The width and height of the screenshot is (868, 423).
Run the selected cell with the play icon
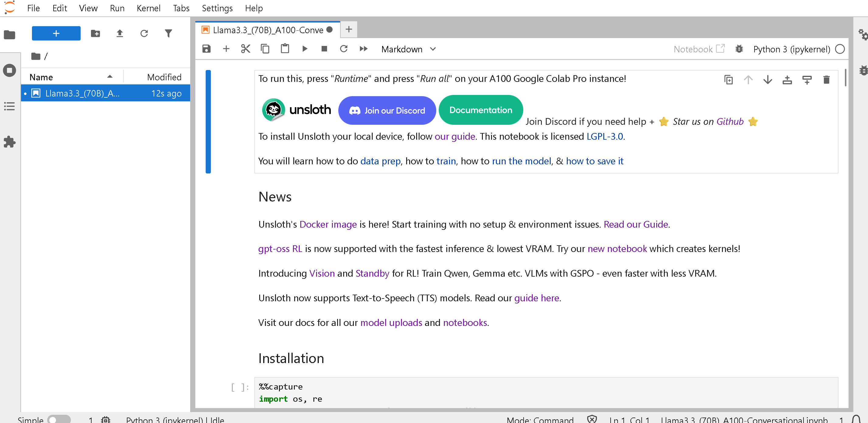(x=305, y=49)
